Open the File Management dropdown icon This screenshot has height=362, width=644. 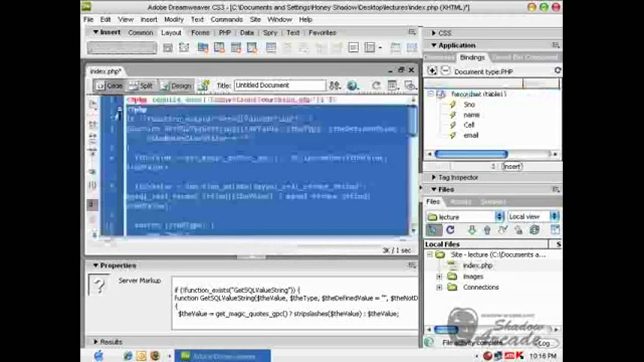pos(334,86)
